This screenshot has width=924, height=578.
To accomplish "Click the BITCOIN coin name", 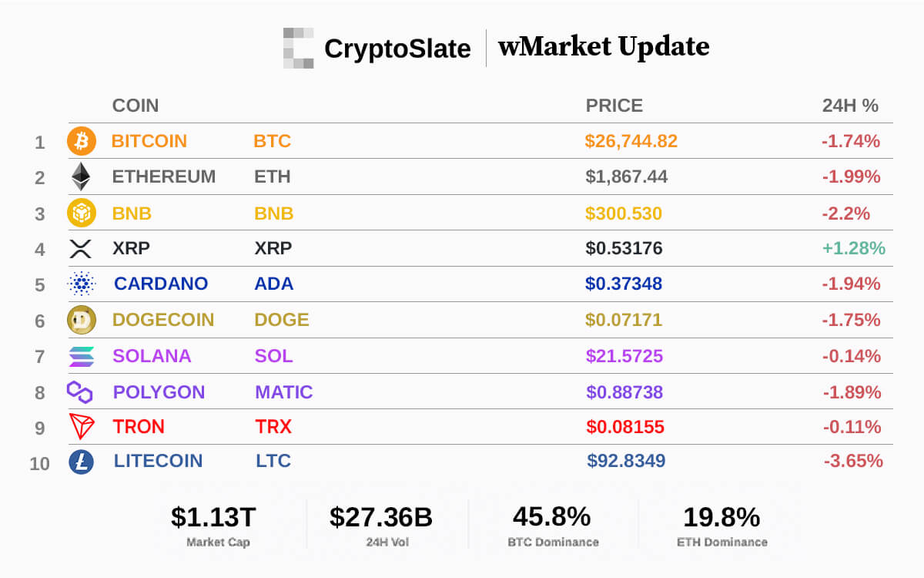I will 149,141.
